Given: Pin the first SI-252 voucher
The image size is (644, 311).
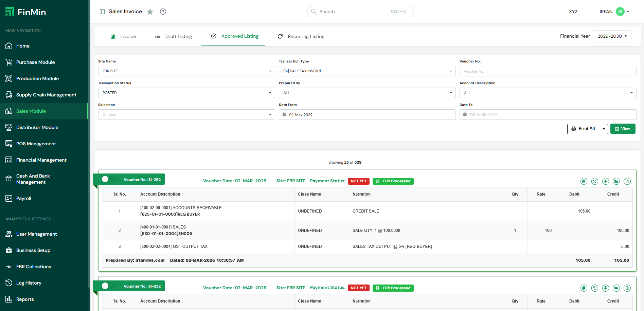Looking at the screenshot, I should [605, 181].
